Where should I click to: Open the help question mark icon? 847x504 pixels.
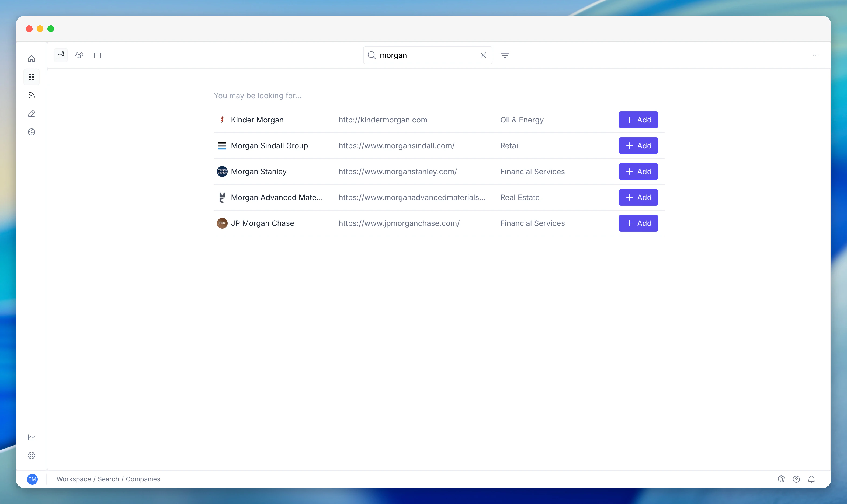pos(796,479)
